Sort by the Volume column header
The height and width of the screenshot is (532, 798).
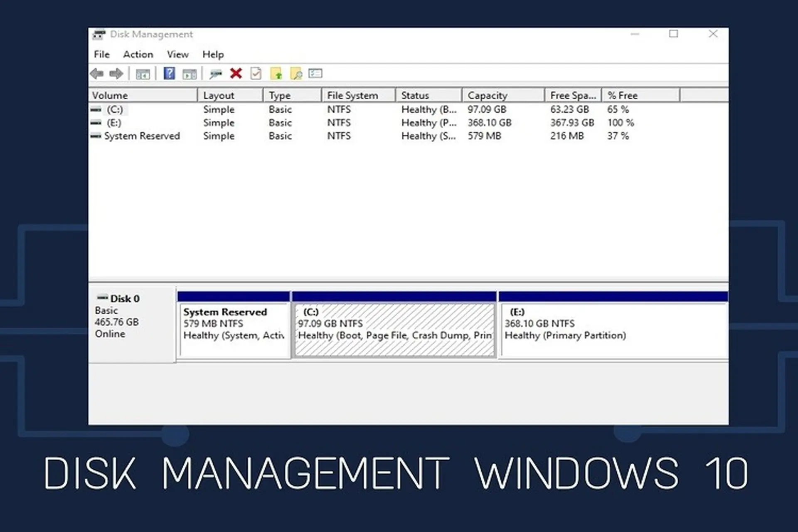(143, 95)
